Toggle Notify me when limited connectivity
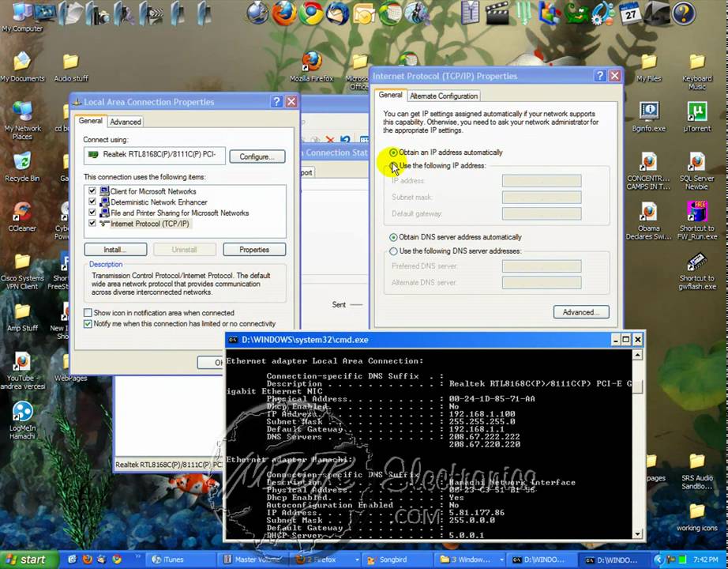The height and width of the screenshot is (569, 728). click(x=88, y=323)
